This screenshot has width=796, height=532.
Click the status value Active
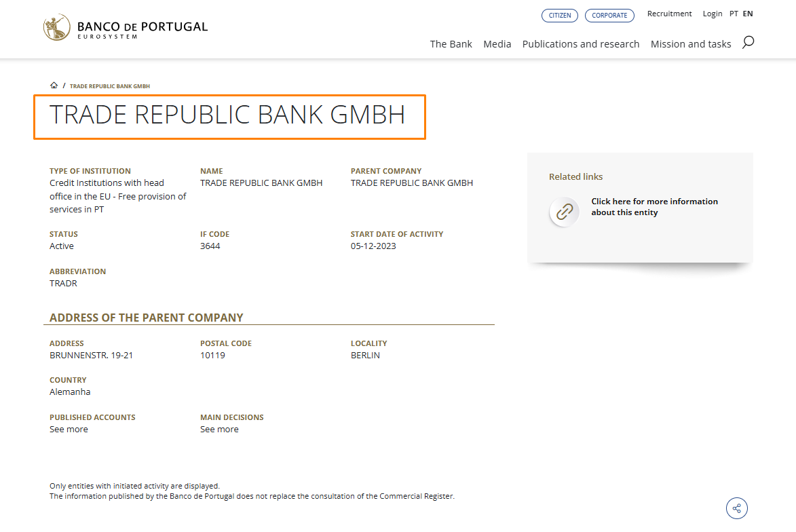62,246
